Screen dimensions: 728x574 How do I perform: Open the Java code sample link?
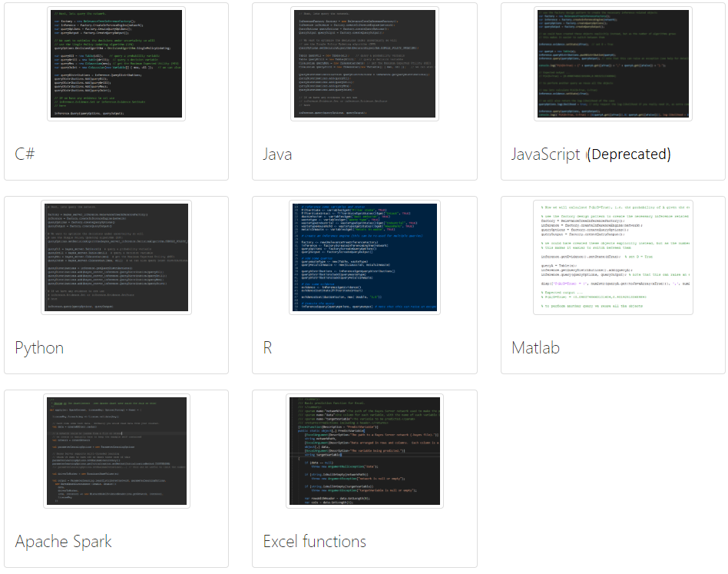click(279, 154)
